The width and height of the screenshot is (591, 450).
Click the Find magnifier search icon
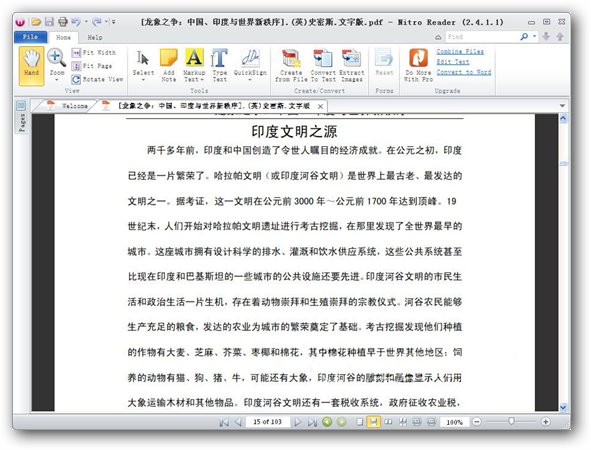pos(524,37)
